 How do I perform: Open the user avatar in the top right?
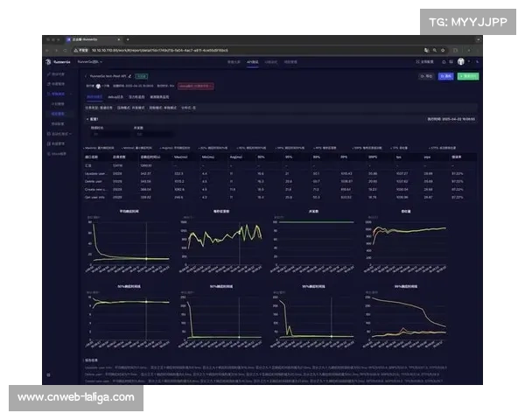click(461, 62)
